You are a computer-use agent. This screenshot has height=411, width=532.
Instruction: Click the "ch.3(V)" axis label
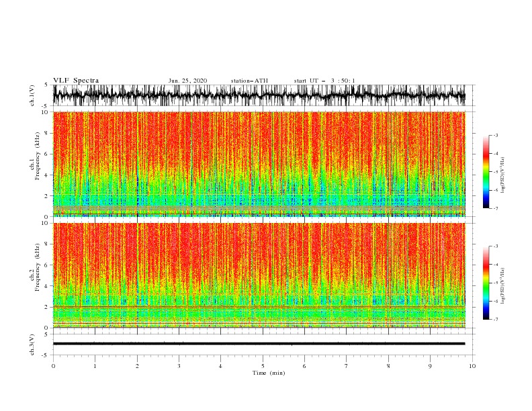[x=32, y=345]
